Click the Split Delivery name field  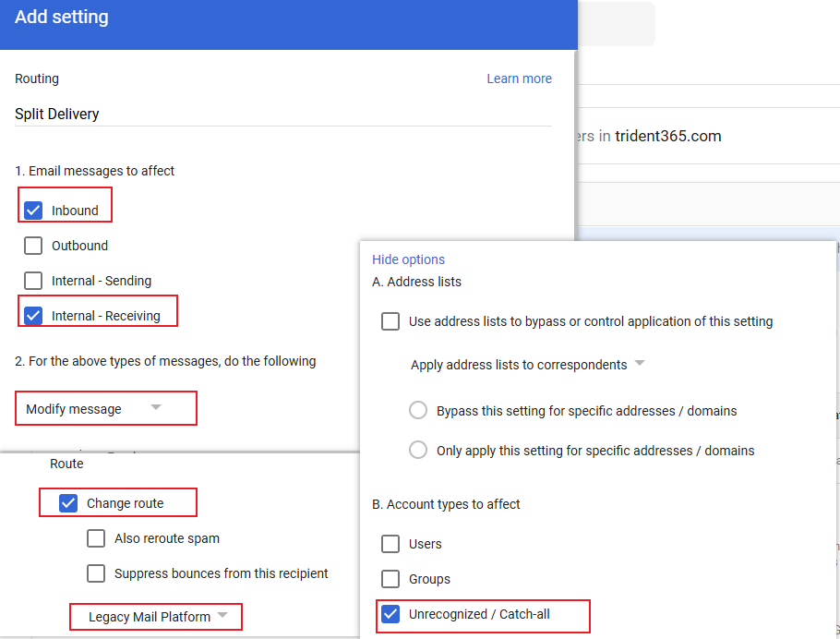click(x=282, y=115)
